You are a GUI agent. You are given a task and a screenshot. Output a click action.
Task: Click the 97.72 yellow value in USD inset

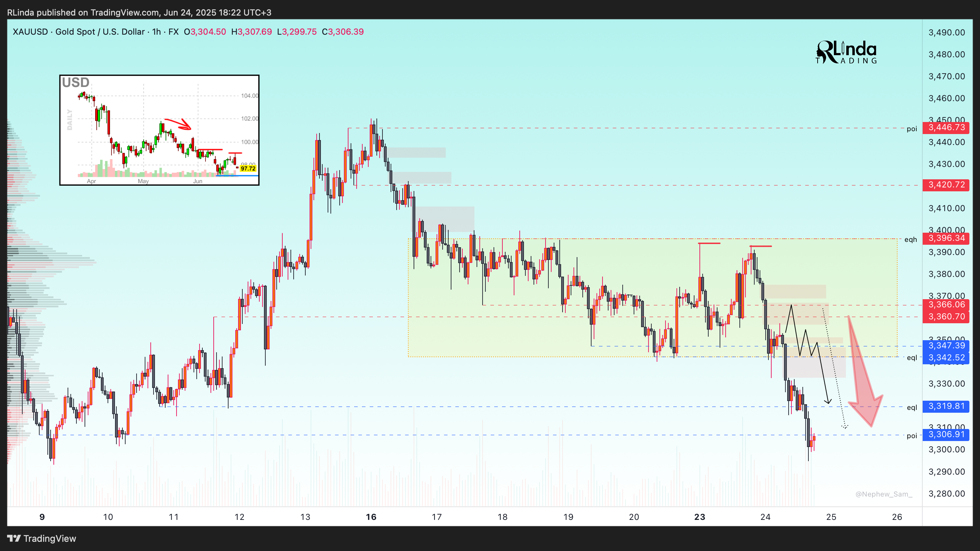[248, 168]
